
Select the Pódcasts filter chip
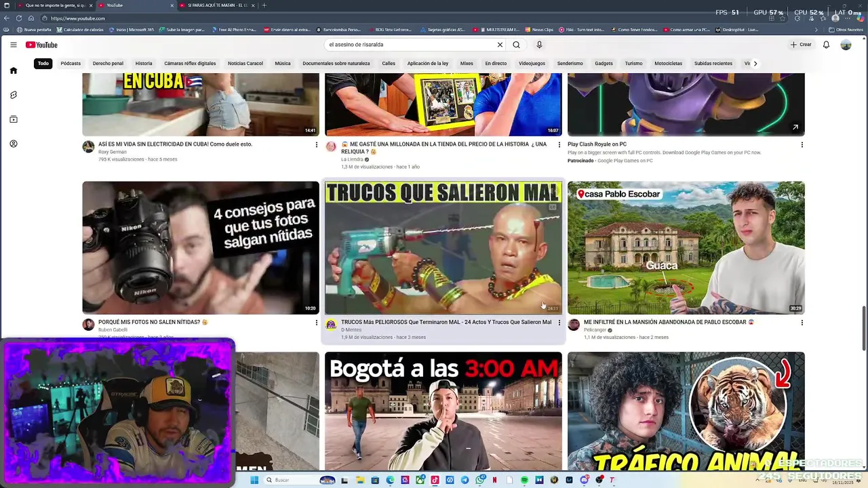71,64
